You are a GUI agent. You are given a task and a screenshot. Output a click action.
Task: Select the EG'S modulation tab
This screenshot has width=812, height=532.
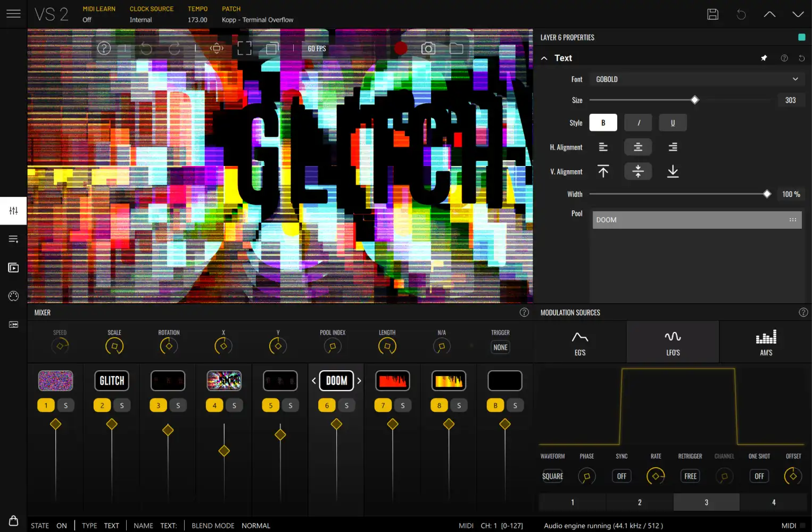pos(579,342)
